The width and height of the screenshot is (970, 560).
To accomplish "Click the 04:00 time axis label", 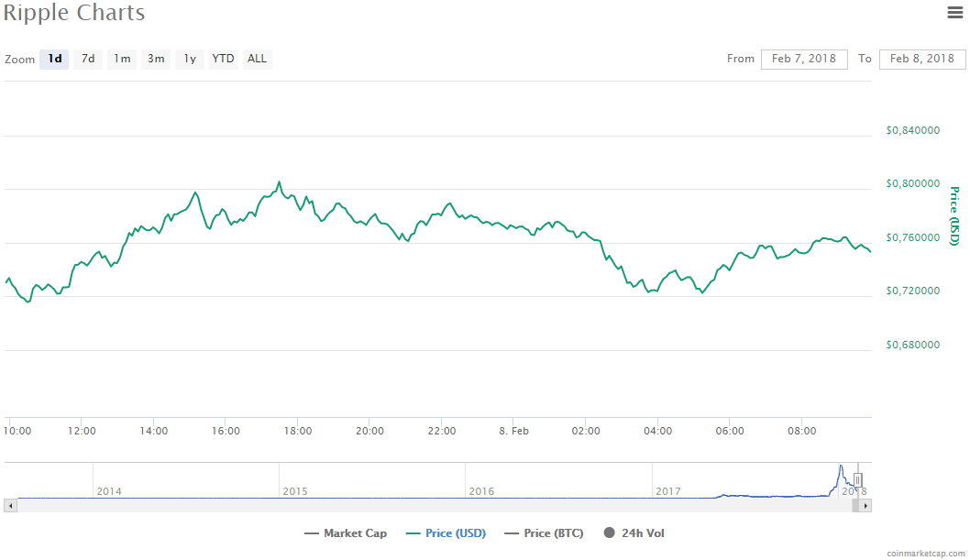I will pos(657,431).
